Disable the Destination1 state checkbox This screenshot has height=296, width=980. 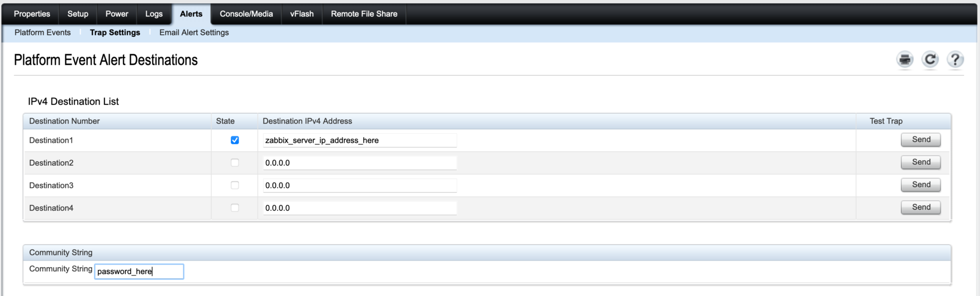[x=234, y=140]
